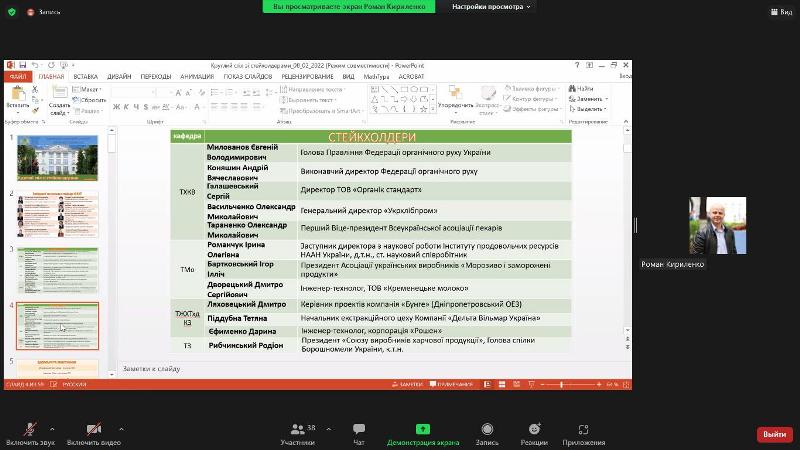Click the increase font size icon

179,93
